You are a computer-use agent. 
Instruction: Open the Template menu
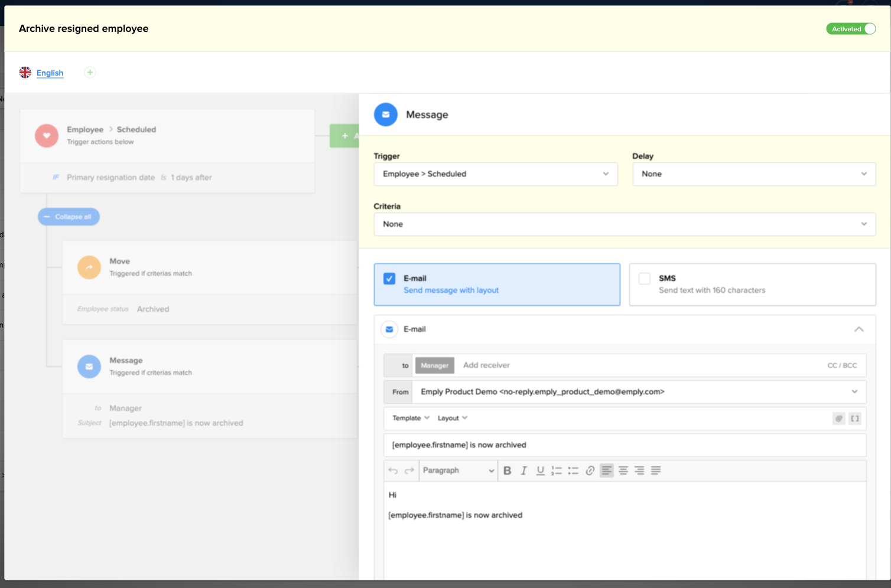coord(411,418)
